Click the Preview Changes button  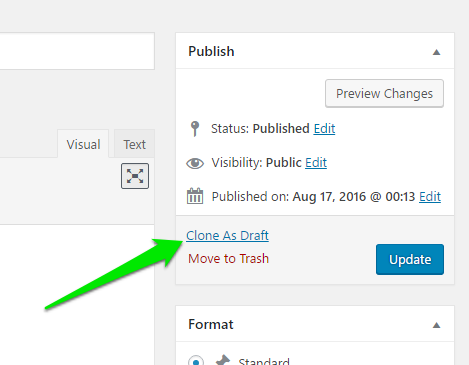384,93
